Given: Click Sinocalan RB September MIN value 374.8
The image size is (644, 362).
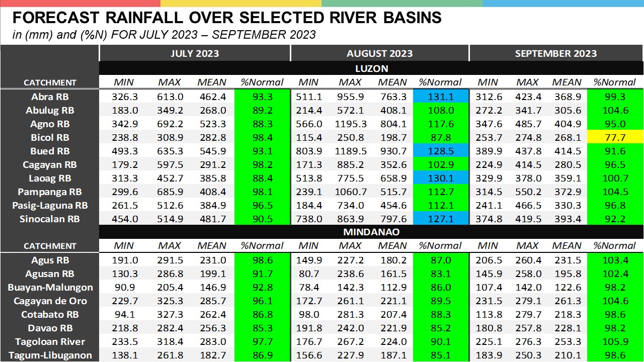Looking at the screenshot, I should pos(488,219).
